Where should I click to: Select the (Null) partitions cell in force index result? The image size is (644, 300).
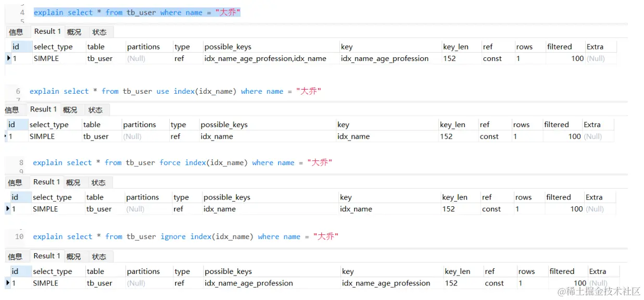click(135, 209)
